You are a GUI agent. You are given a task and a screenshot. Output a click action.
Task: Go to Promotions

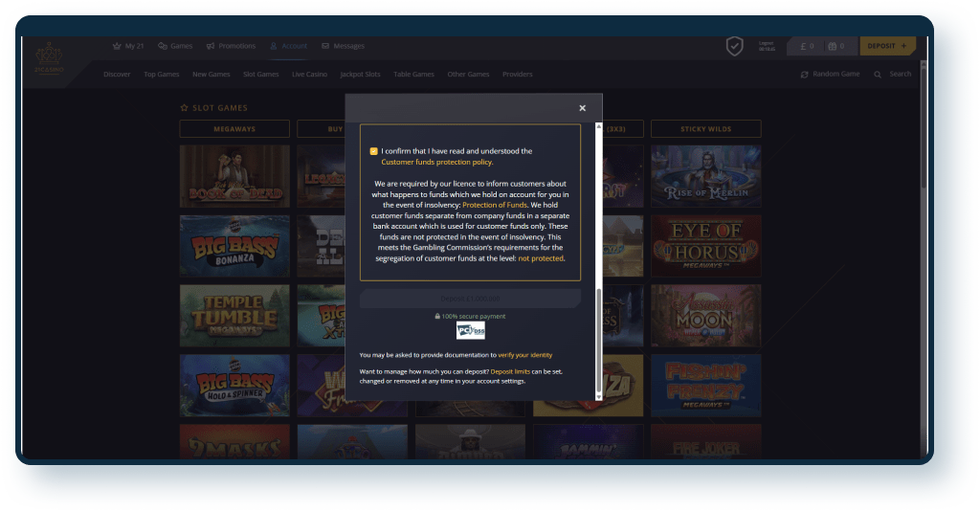[231, 46]
